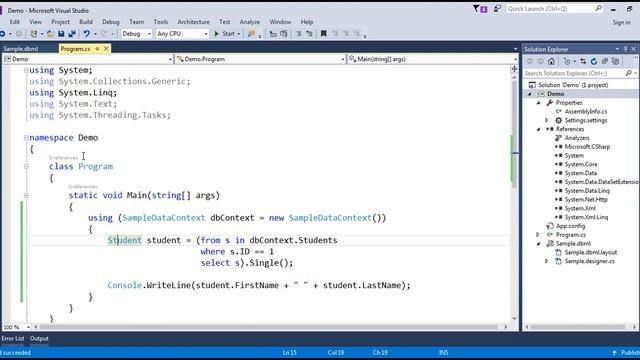Collapse the Demo project node
This screenshot has width=640, height=360.
coord(530,94)
